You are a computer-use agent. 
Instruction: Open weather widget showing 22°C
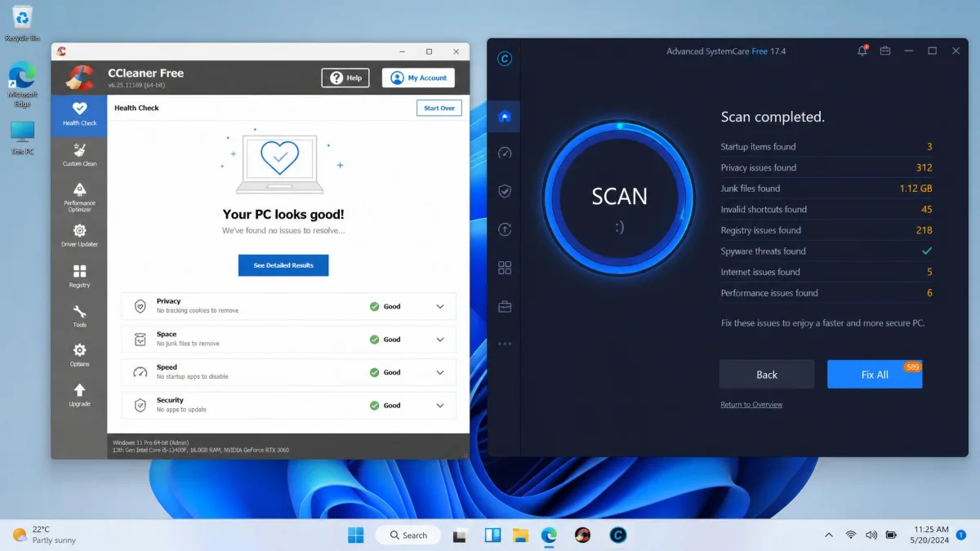click(45, 535)
